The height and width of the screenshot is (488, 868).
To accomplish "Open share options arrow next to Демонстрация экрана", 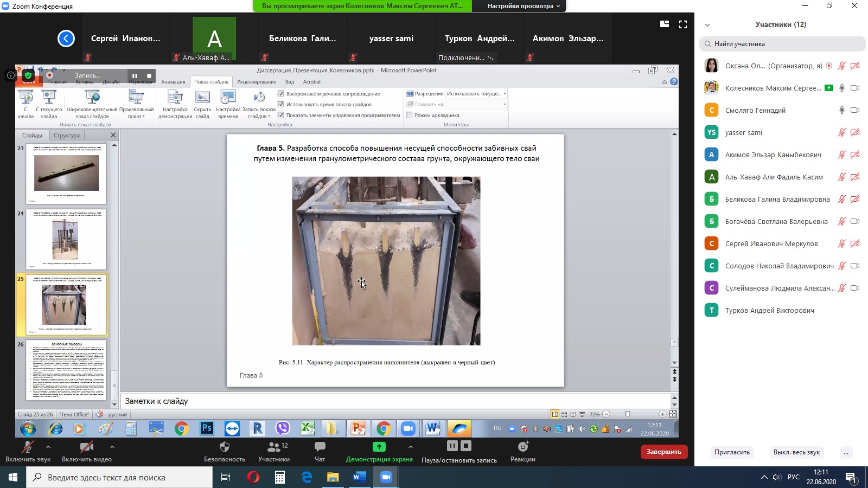I will pos(410,447).
